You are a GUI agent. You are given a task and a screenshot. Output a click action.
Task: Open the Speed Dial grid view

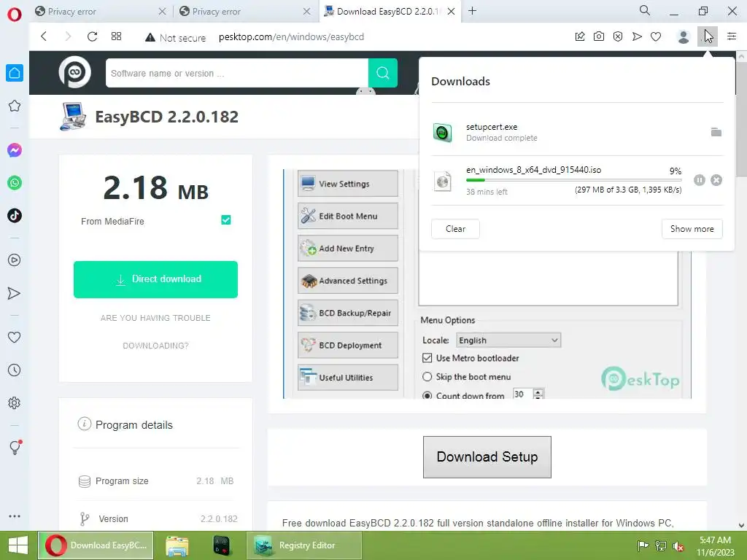(116, 36)
